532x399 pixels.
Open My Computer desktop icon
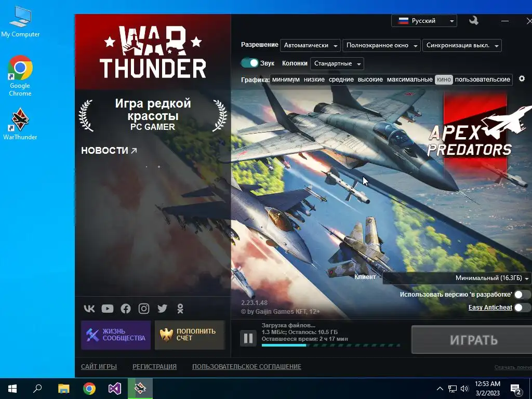20,21
